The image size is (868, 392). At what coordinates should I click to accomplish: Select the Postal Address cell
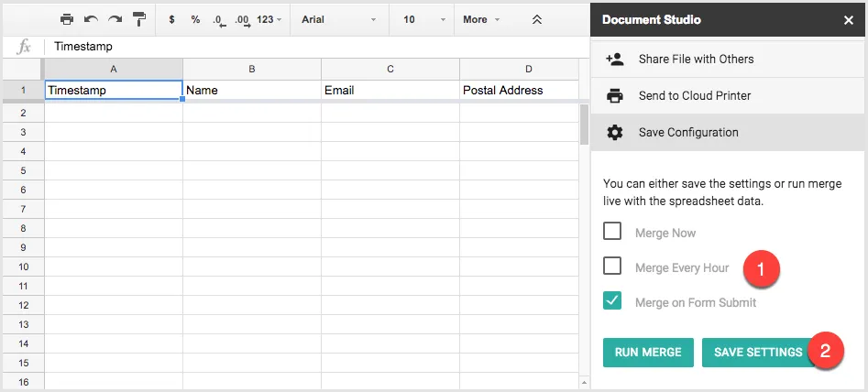point(520,90)
